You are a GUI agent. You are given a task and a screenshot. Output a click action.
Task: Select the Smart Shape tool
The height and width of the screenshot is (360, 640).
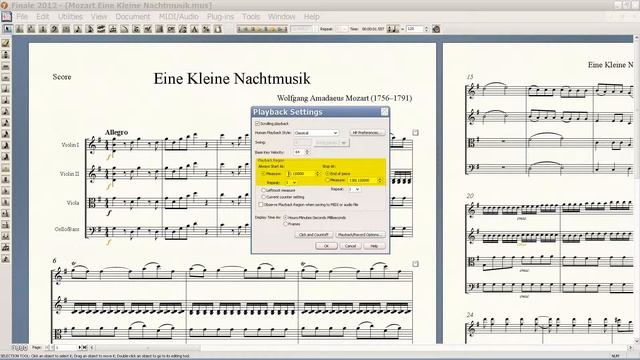(124, 29)
